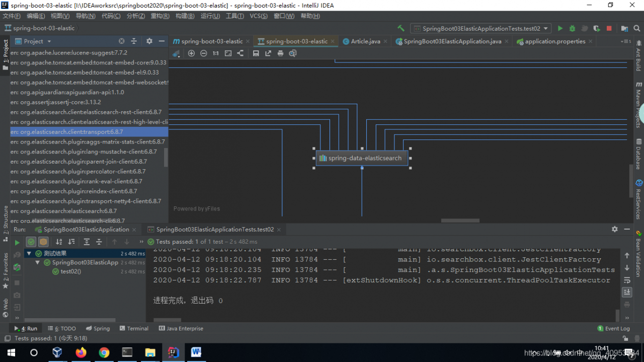Toggle the diagram visibility filter eye icon

176,53
